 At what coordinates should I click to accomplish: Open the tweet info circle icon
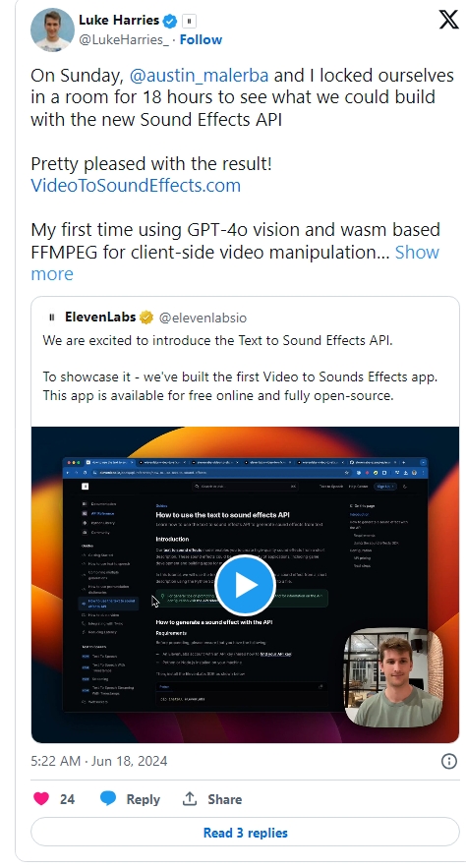tap(449, 761)
